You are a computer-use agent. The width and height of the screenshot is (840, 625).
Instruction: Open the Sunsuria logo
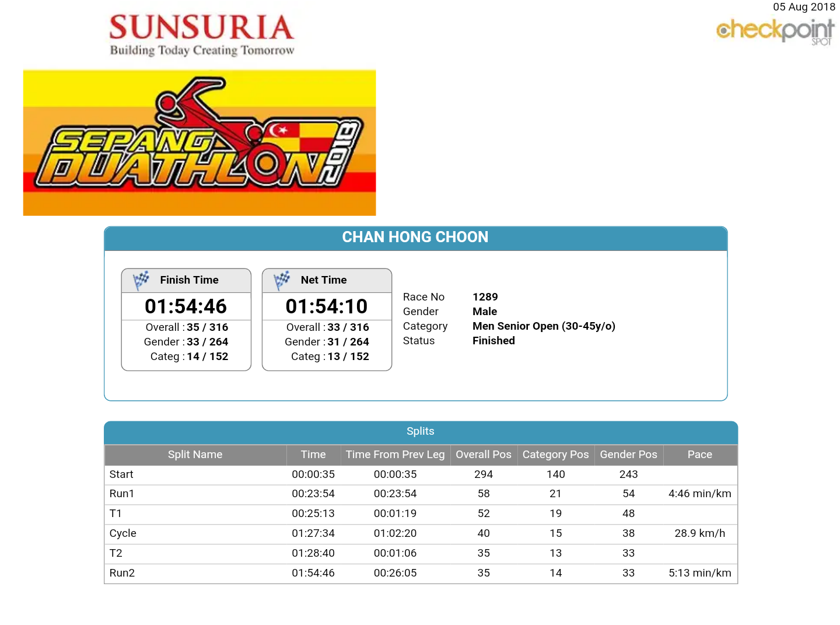202,35
